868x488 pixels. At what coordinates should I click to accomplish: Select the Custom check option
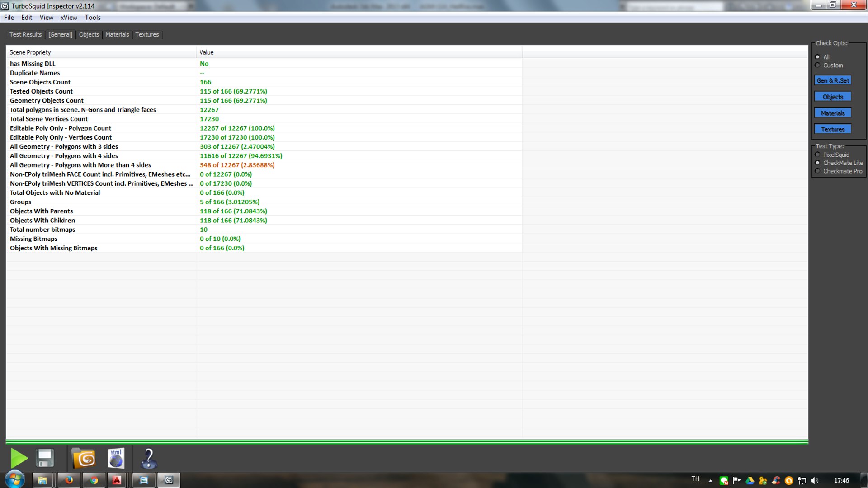tap(817, 65)
